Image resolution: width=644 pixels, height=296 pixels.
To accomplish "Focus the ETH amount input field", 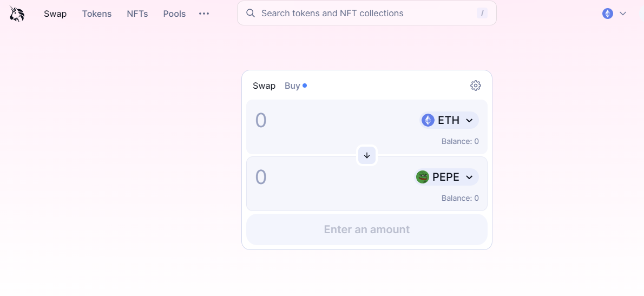I will pos(333,120).
